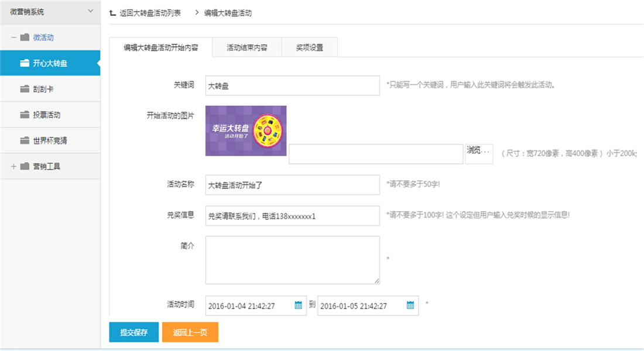Expand the 营销工具 tree section
Image resolution: width=644 pixels, height=351 pixels.
coord(13,166)
